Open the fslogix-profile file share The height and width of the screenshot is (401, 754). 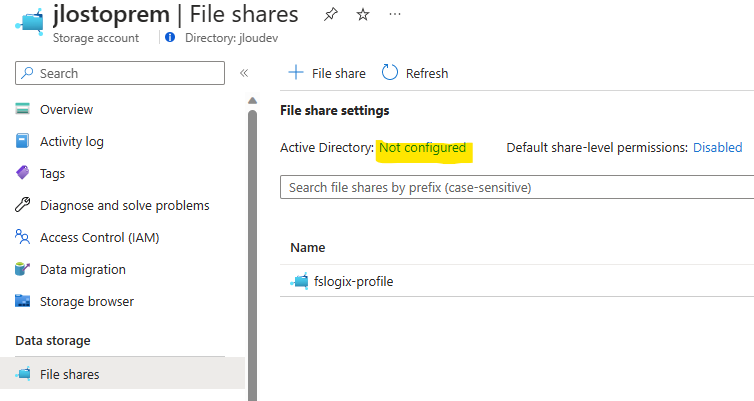click(x=353, y=281)
